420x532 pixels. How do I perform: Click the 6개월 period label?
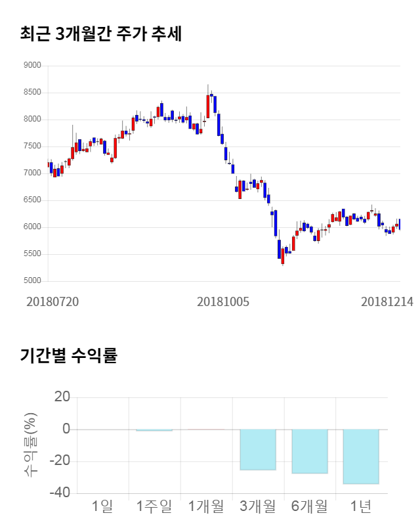coord(310,506)
